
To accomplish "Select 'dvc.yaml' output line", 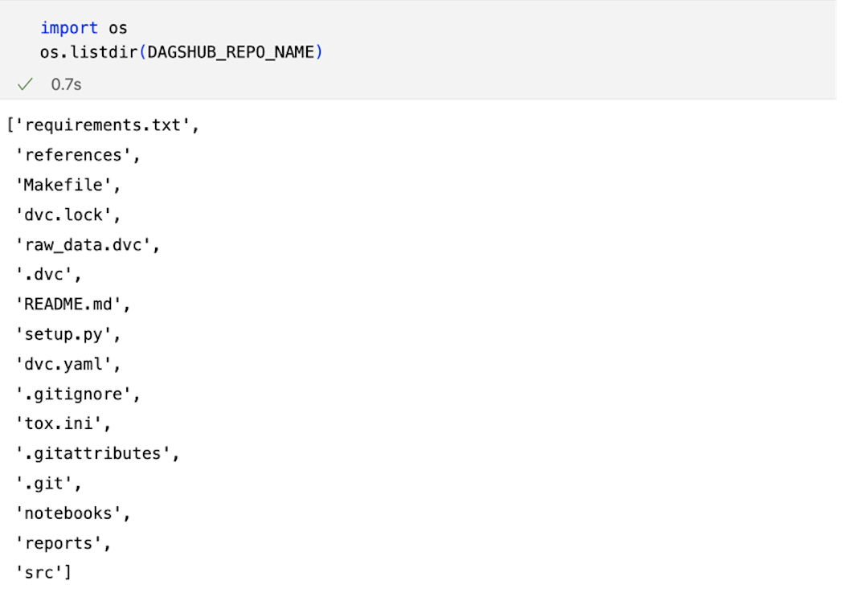I will pyautogui.click(x=63, y=364).
